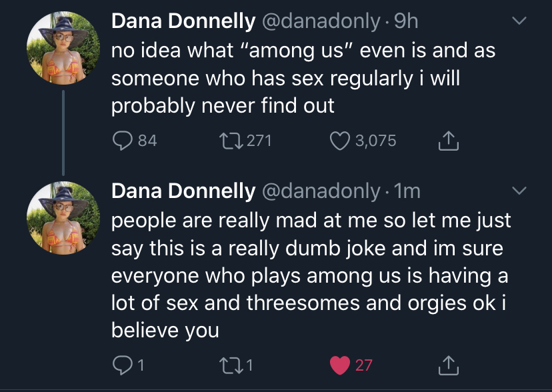552x392 pixels.
Task: Open the 1m timestamp of second tweet
Action: tap(407, 191)
